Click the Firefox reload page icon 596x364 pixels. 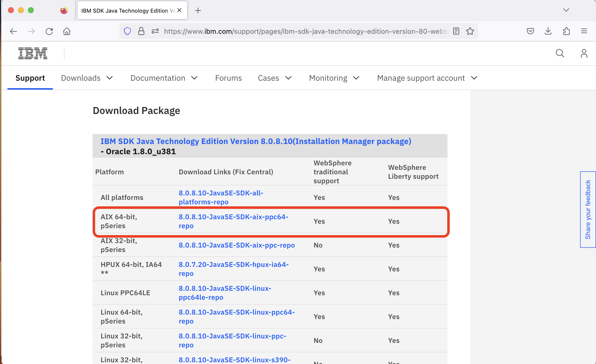coord(49,31)
